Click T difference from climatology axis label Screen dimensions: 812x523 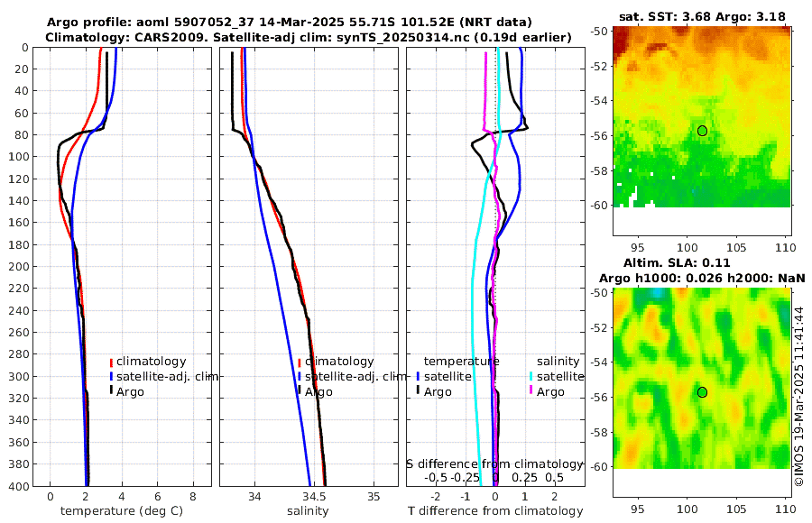pyautogui.click(x=495, y=511)
